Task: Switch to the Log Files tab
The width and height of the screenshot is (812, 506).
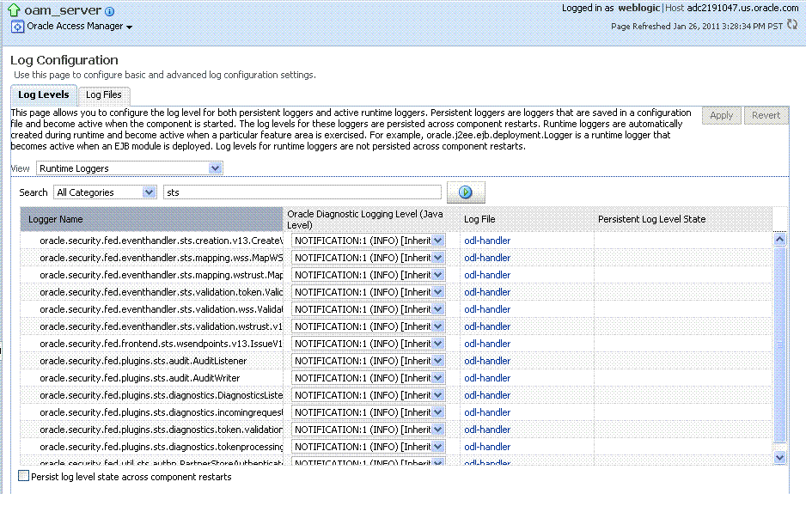Action: click(x=103, y=94)
